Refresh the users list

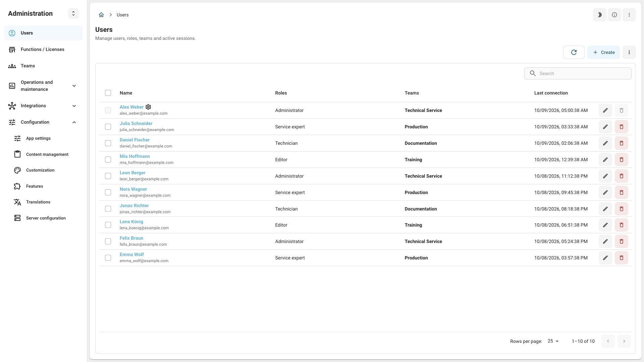pos(574,52)
